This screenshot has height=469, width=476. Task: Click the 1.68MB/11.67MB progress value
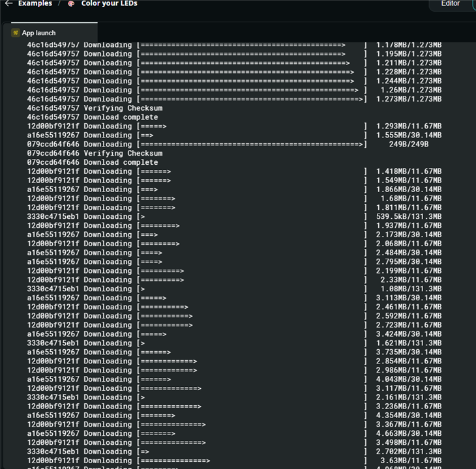411,198
